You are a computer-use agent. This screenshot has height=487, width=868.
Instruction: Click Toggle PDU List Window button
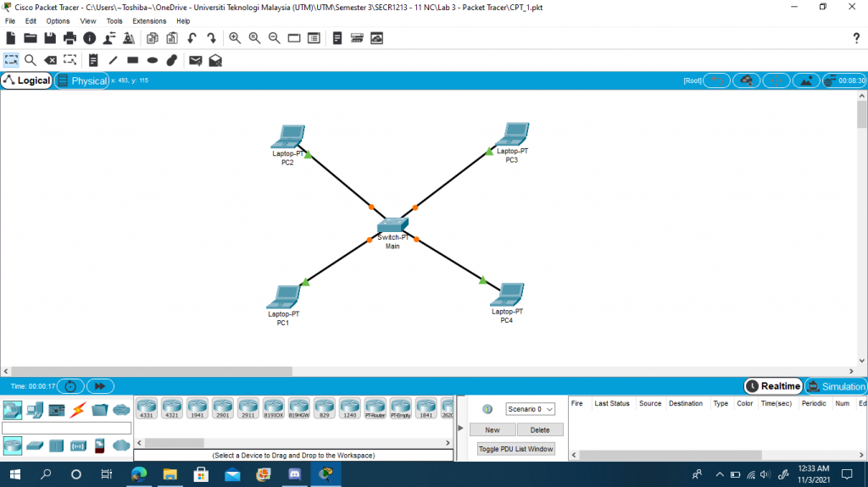[x=516, y=449]
